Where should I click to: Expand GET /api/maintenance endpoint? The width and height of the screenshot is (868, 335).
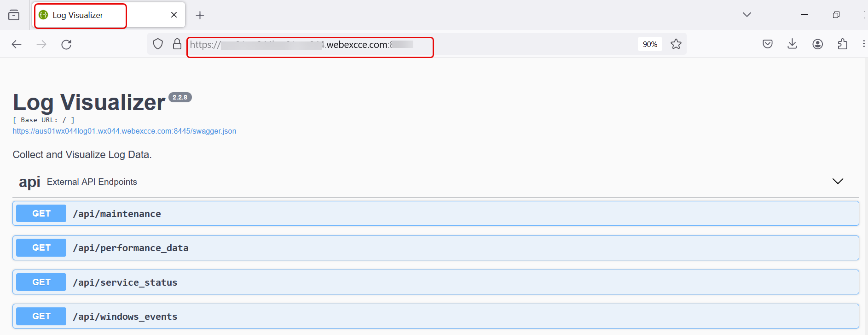click(435, 213)
